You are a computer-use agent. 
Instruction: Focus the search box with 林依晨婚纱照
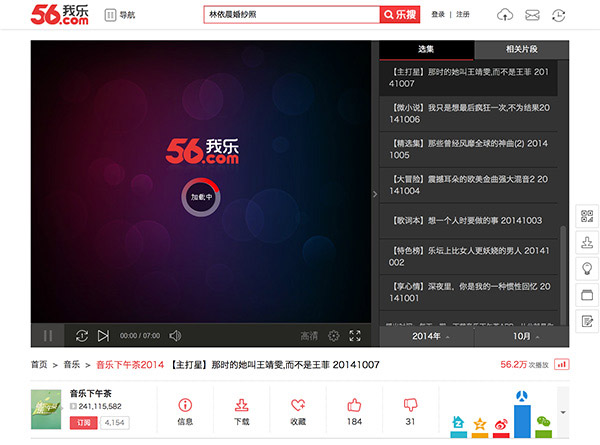coord(292,15)
